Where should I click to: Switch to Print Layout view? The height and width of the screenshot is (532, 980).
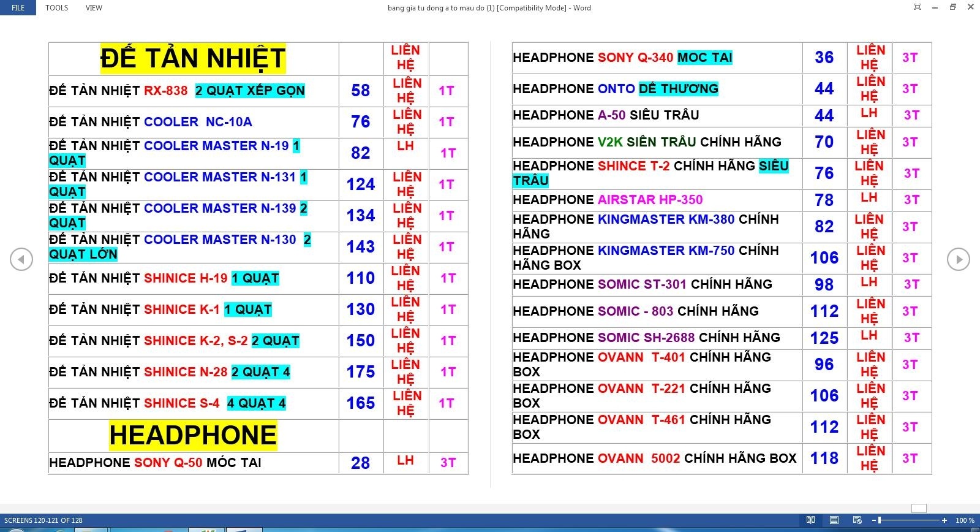click(x=834, y=520)
